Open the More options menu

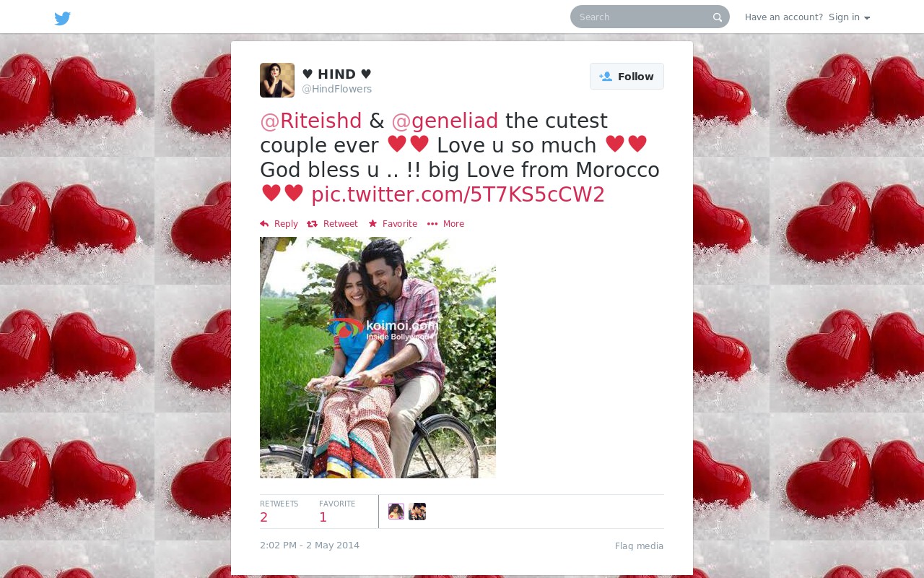point(445,224)
